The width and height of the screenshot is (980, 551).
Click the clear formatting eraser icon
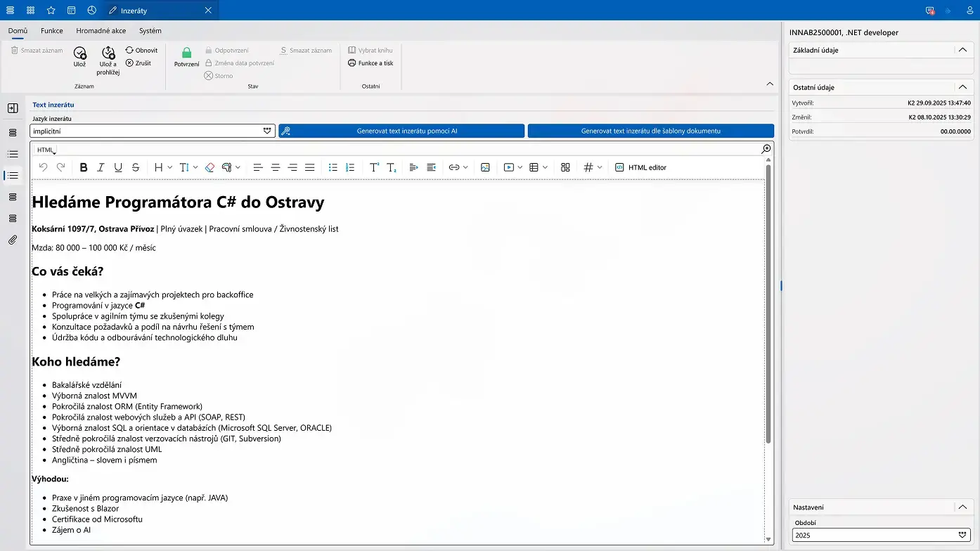[x=209, y=167]
